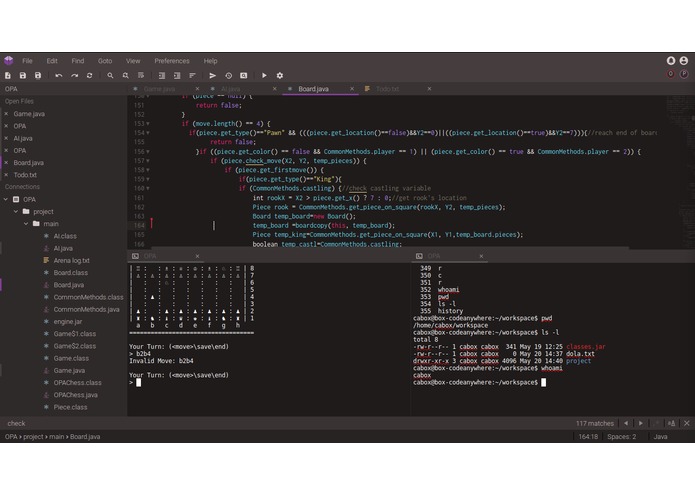
Task: Click cursor position '164:18' in status bar
Action: 588,436
